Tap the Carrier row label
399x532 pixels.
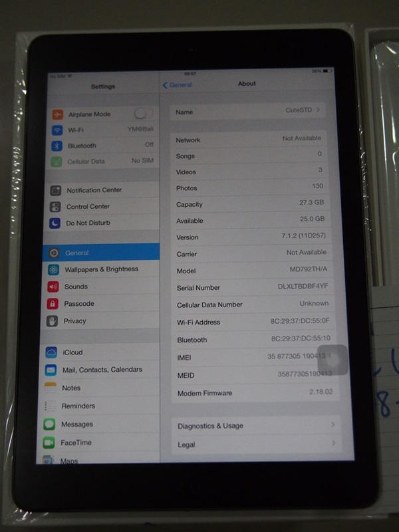point(187,254)
